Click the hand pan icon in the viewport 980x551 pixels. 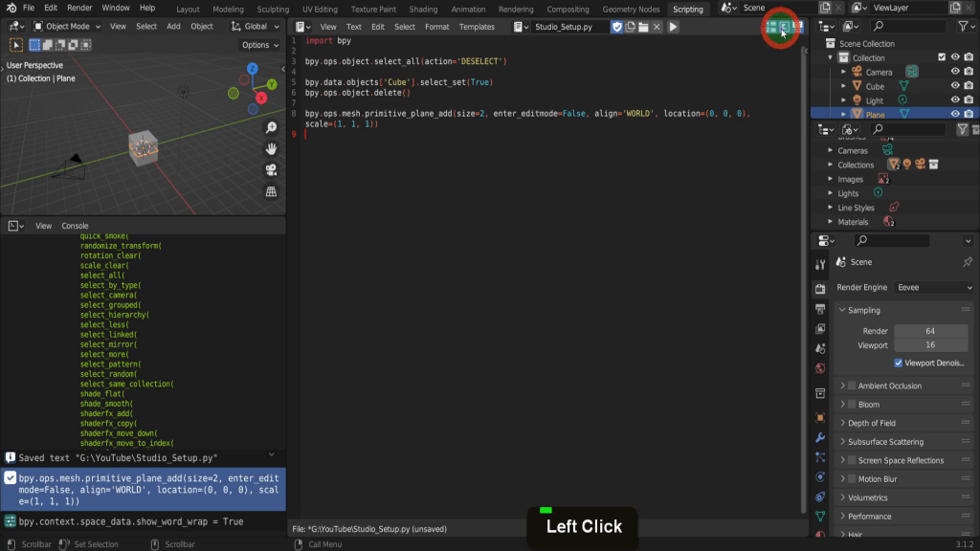click(271, 149)
